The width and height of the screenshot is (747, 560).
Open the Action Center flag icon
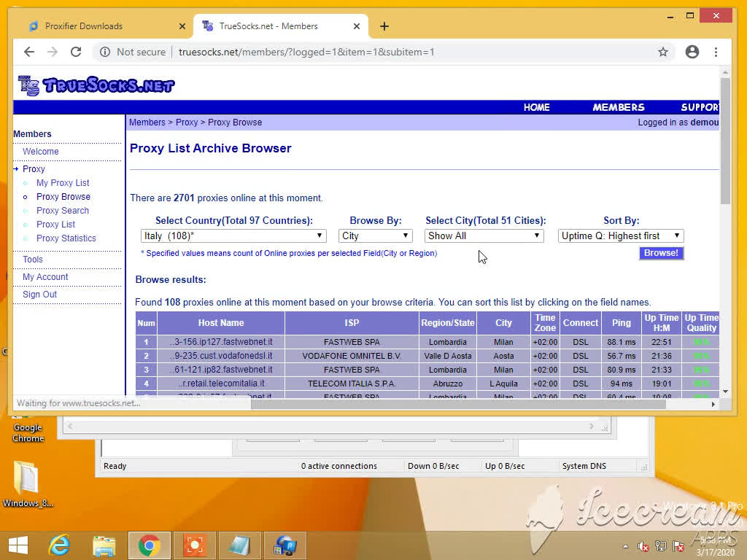tap(678, 545)
